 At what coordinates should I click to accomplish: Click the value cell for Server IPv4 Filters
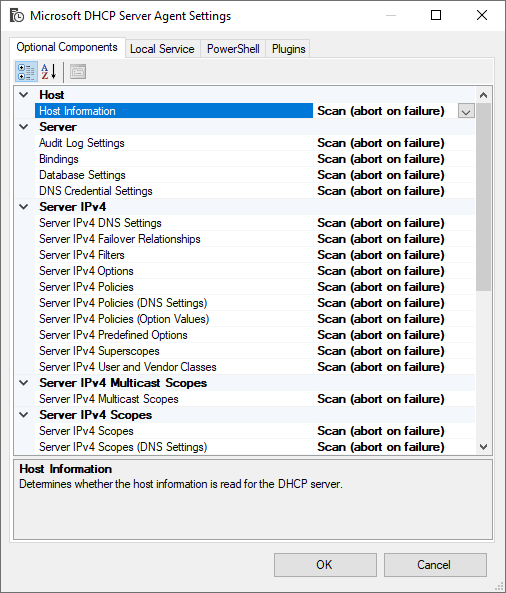pyautogui.click(x=394, y=255)
